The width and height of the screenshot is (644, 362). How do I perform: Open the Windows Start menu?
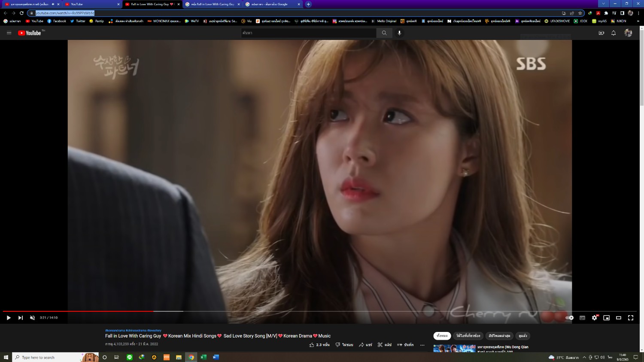pos(6,357)
